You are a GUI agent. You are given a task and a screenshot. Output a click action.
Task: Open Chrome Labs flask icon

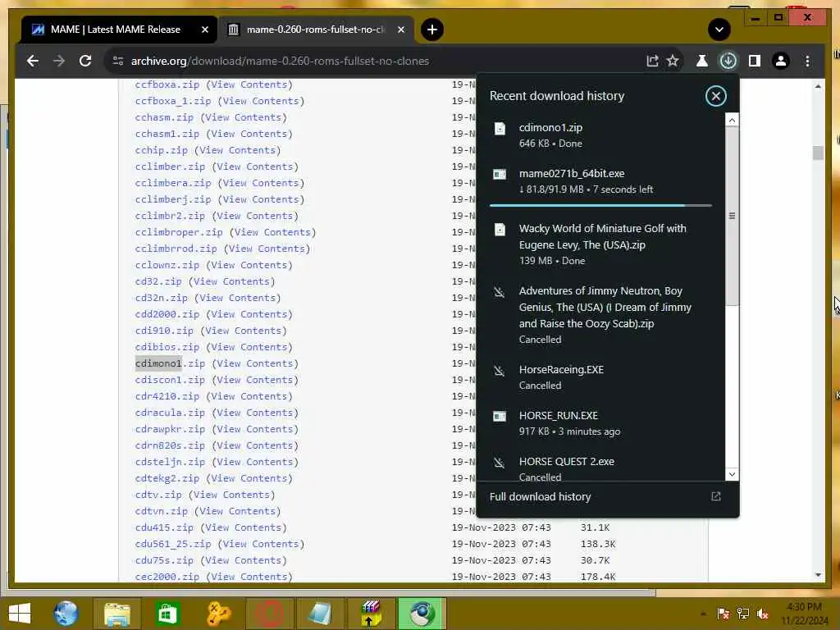point(702,61)
